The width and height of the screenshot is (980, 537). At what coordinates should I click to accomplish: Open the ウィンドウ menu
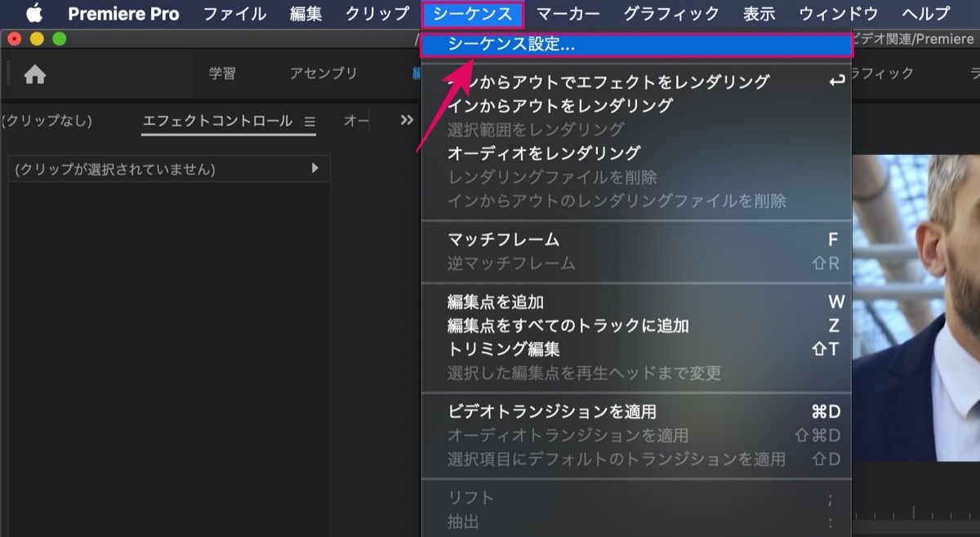click(x=838, y=14)
